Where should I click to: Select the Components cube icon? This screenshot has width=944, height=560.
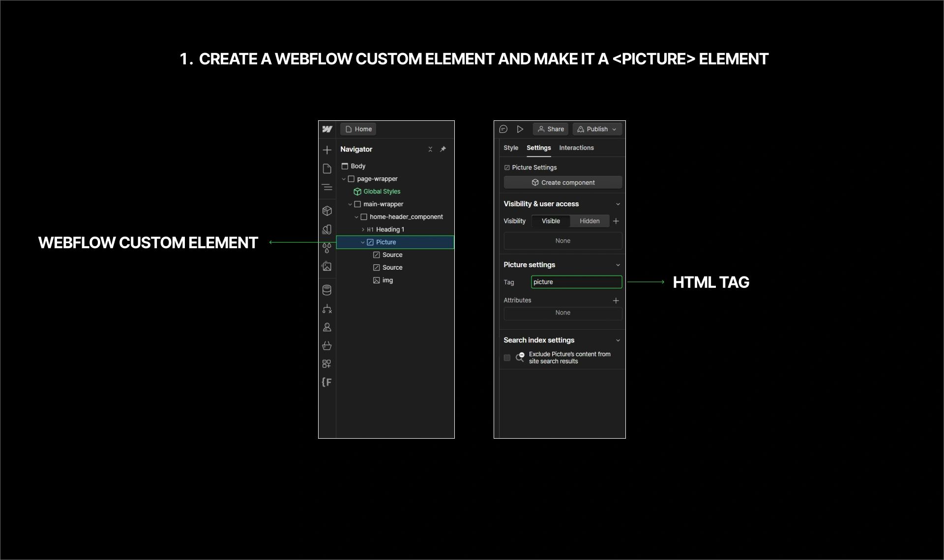tap(327, 211)
